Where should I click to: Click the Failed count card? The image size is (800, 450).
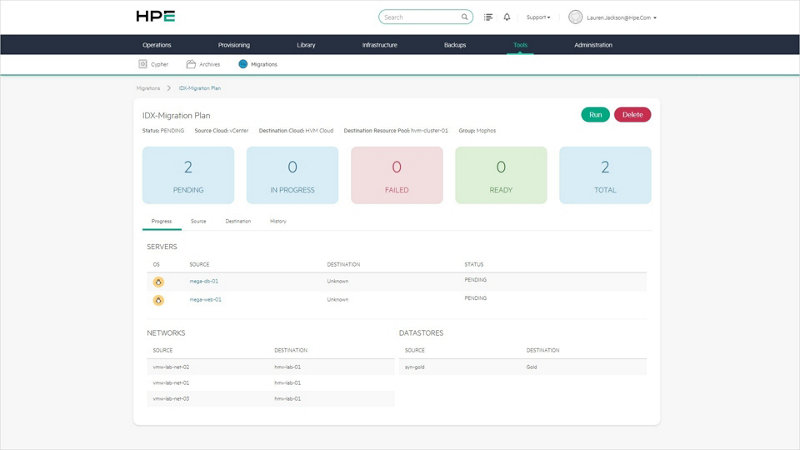397,175
